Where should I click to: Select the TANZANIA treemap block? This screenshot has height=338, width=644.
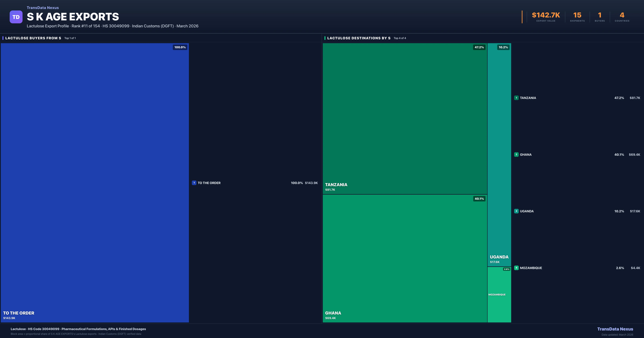405,119
